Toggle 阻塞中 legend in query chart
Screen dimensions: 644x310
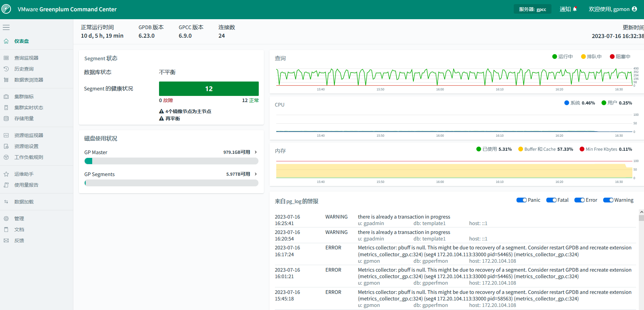pyautogui.click(x=620, y=57)
